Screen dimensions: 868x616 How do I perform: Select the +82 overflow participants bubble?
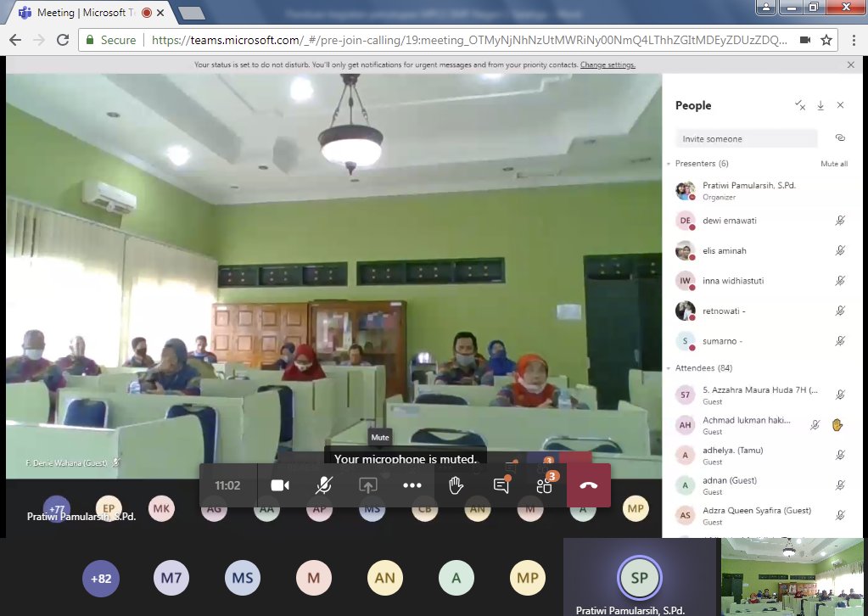click(101, 579)
